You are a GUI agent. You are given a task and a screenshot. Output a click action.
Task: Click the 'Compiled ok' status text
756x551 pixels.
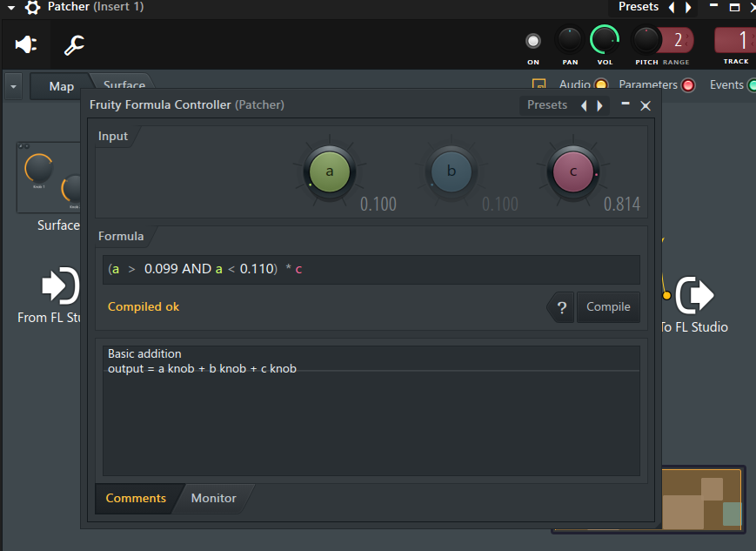(144, 307)
